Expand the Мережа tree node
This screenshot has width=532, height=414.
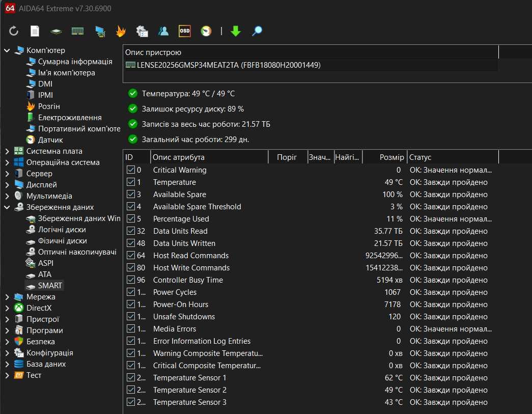click(7, 296)
